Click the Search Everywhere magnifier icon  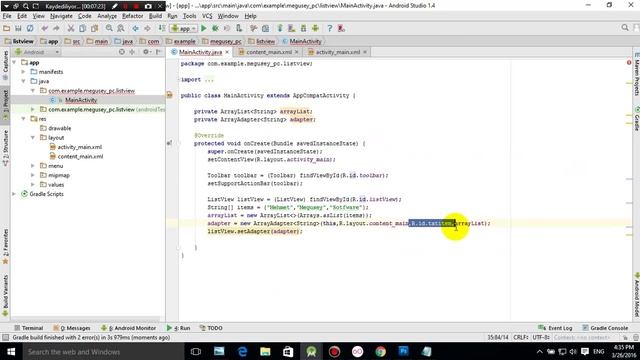[x=625, y=28]
